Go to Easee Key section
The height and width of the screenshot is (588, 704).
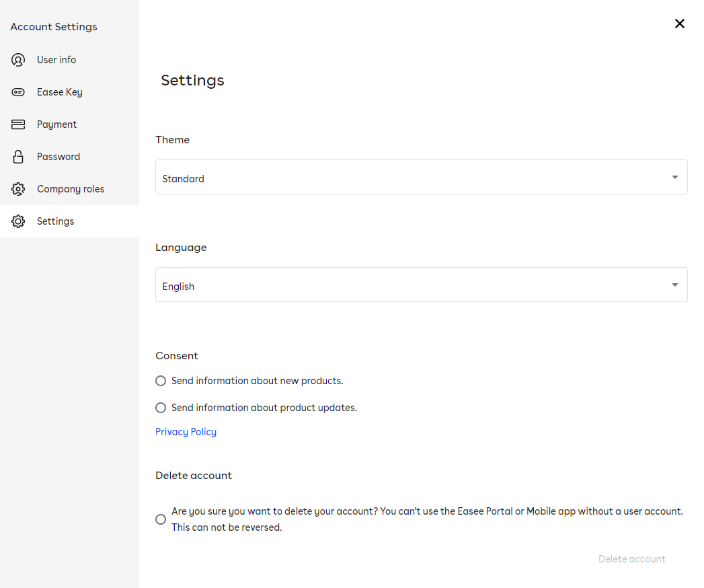click(69, 92)
